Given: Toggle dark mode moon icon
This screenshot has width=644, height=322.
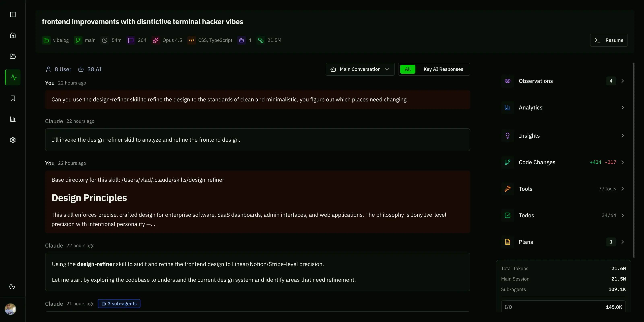Looking at the screenshot, I should [12, 287].
